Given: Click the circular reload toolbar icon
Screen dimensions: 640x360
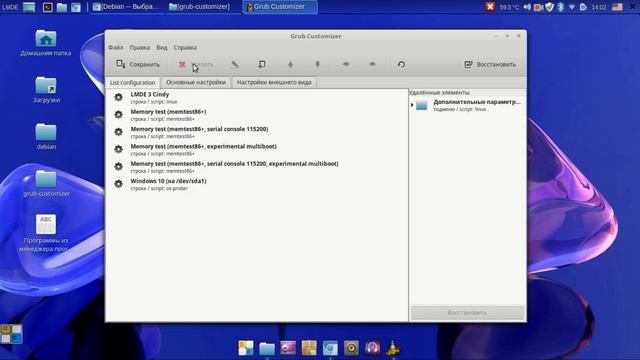Looking at the screenshot, I should pyautogui.click(x=401, y=64).
